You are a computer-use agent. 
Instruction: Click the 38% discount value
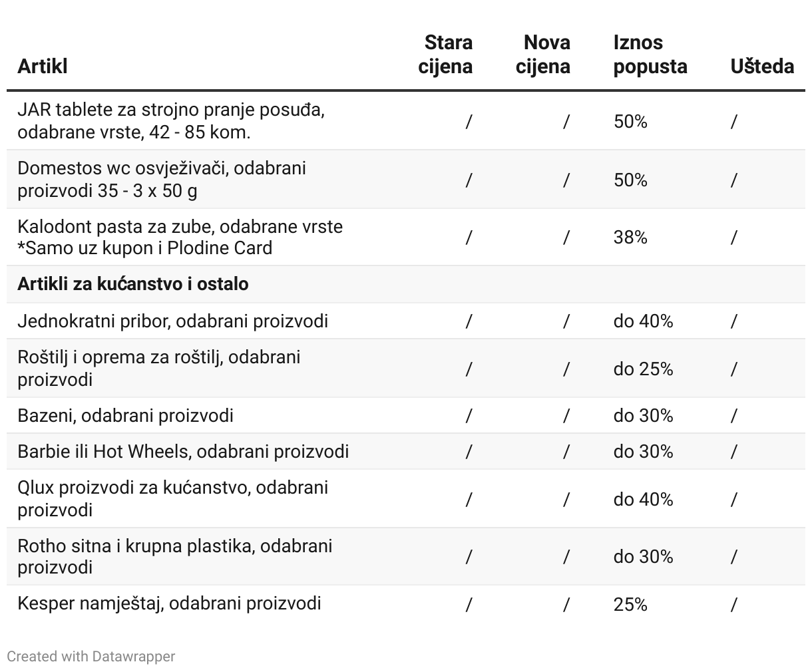click(x=630, y=238)
